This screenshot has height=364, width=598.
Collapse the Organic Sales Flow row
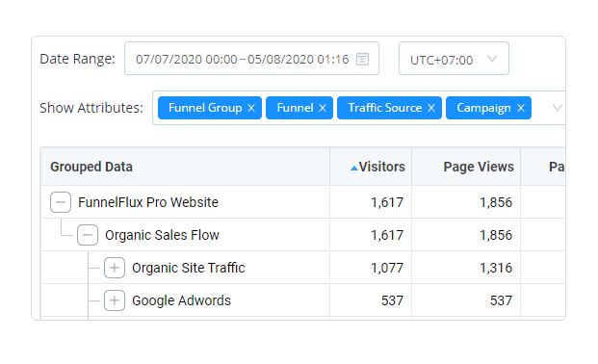point(88,235)
